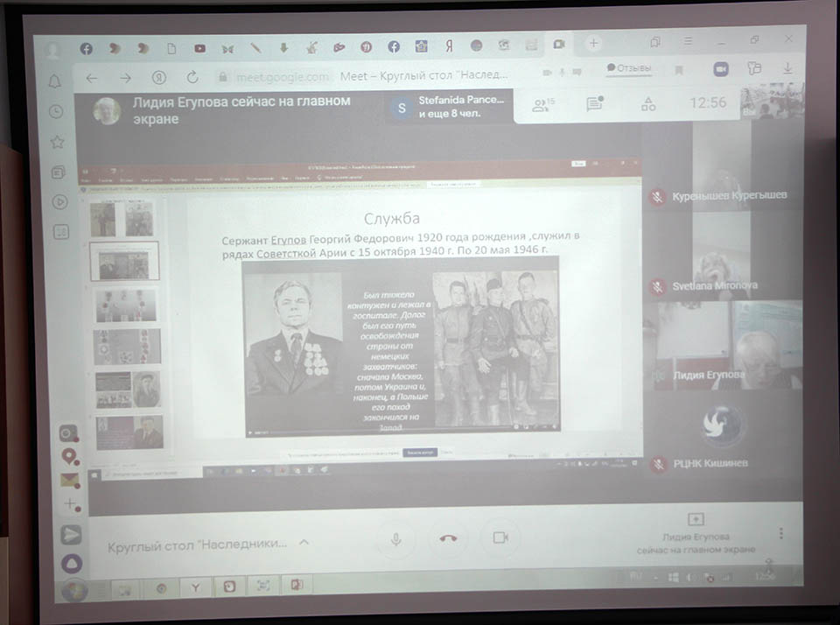Image resolution: width=840 pixels, height=625 pixels.
Task: Reload the page with the refresh icon
Action: click(192, 77)
